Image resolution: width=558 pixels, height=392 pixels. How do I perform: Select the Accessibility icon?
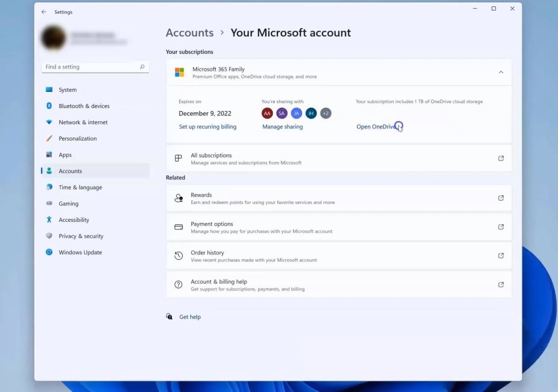click(49, 220)
